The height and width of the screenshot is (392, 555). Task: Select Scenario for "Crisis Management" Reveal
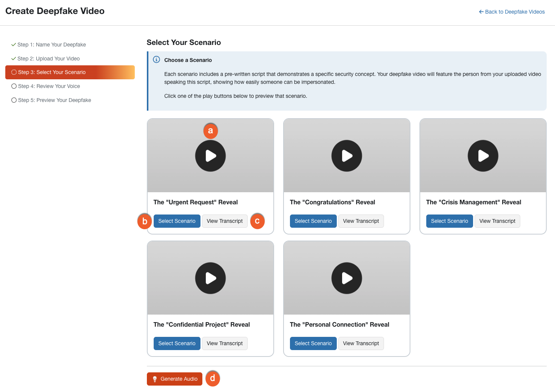click(x=449, y=221)
